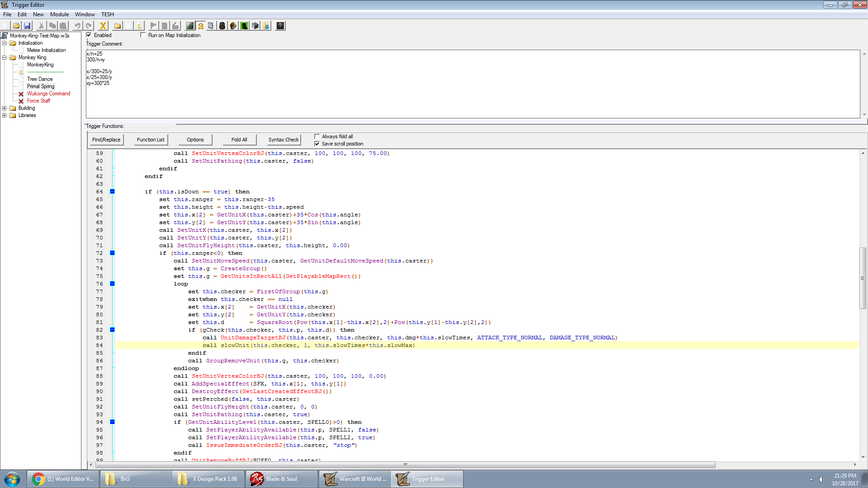Screen dimensions: 868x488
Task: Open the Campaign Editor module icon
Action: (x=233, y=26)
